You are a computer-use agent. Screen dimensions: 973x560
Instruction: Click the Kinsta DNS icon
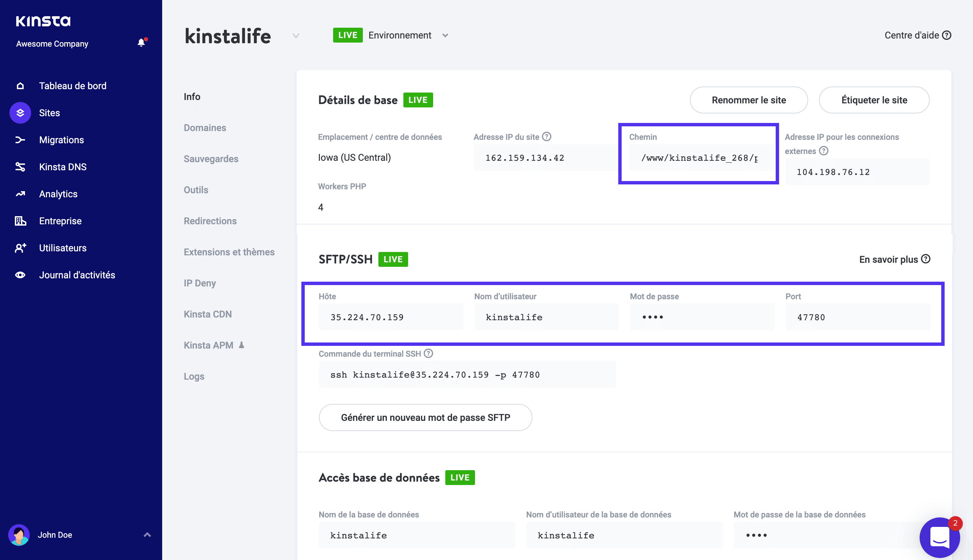pos(20,167)
